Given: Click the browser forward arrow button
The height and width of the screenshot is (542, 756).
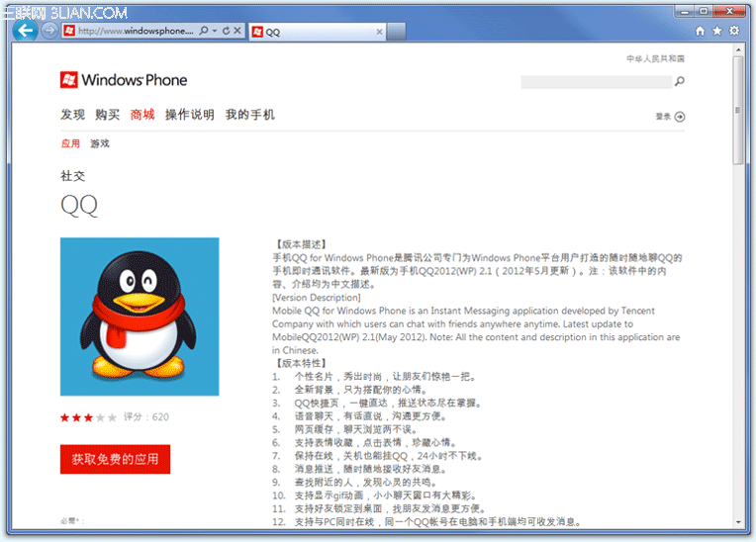Looking at the screenshot, I should point(48,31).
